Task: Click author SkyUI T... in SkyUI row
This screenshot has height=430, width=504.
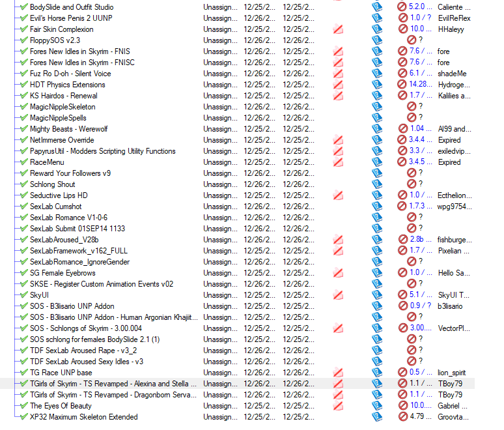Action: pos(454,295)
